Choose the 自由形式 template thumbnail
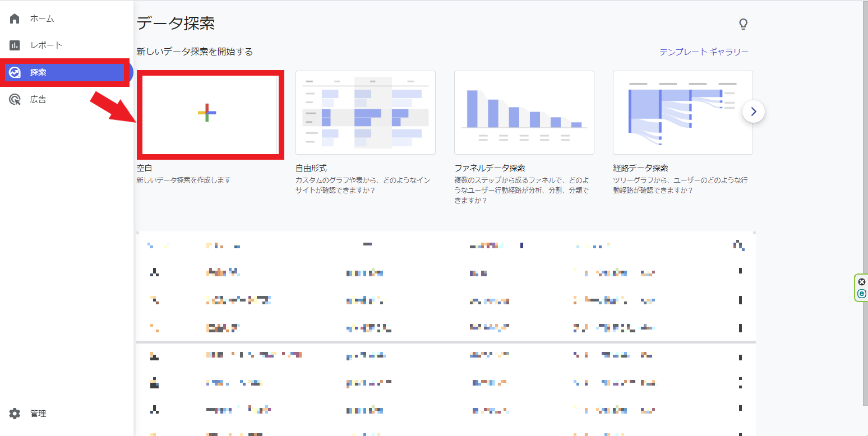Viewport: 868px width, 436px height. point(365,113)
